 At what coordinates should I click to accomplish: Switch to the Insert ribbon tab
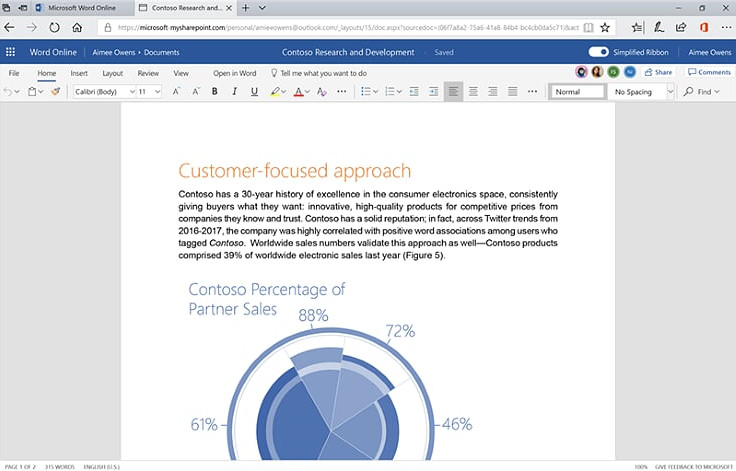[x=79, y=73]
